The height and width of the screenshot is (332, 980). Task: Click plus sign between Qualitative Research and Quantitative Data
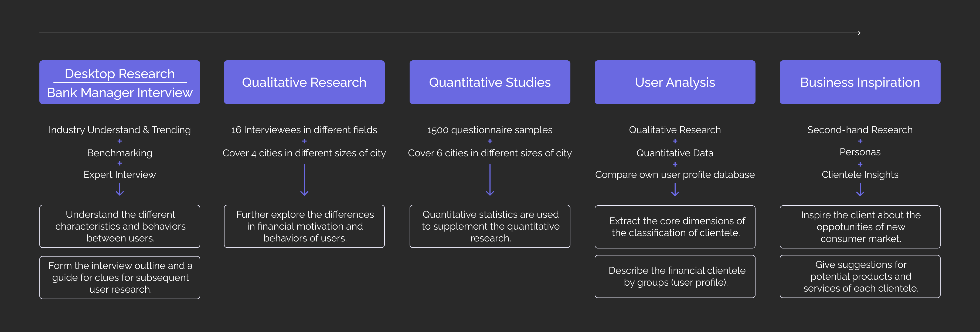[x=675, y=141]
